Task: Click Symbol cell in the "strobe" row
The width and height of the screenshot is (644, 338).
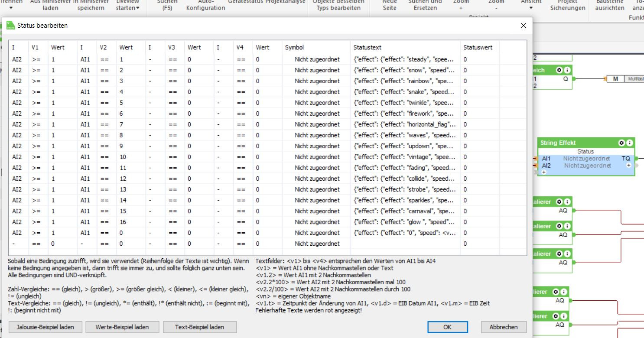Action: [316, 189]
